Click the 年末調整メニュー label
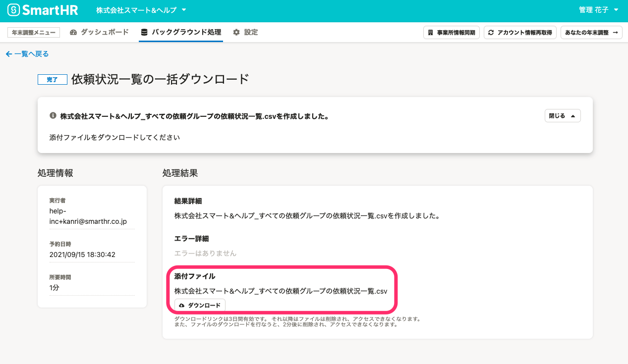Image resolution: width=628 pixels, height=364 pixels. (x=34, y=32)
